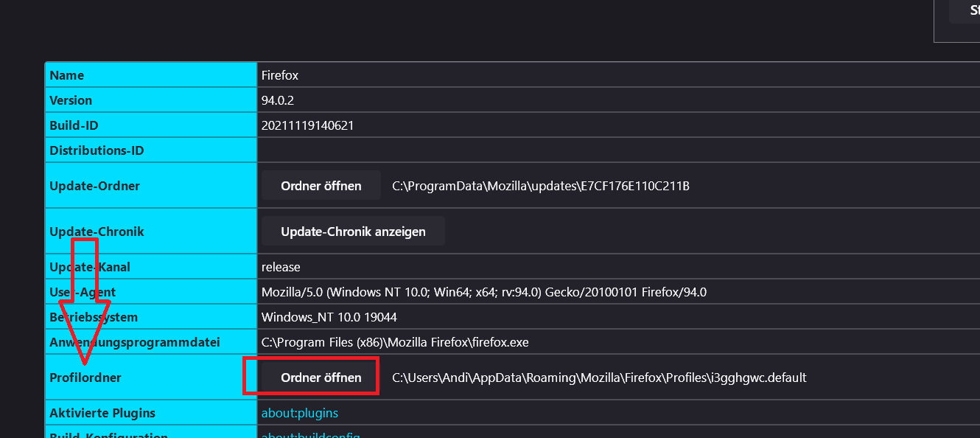Click the Profilordner row header label

(85, 378)
